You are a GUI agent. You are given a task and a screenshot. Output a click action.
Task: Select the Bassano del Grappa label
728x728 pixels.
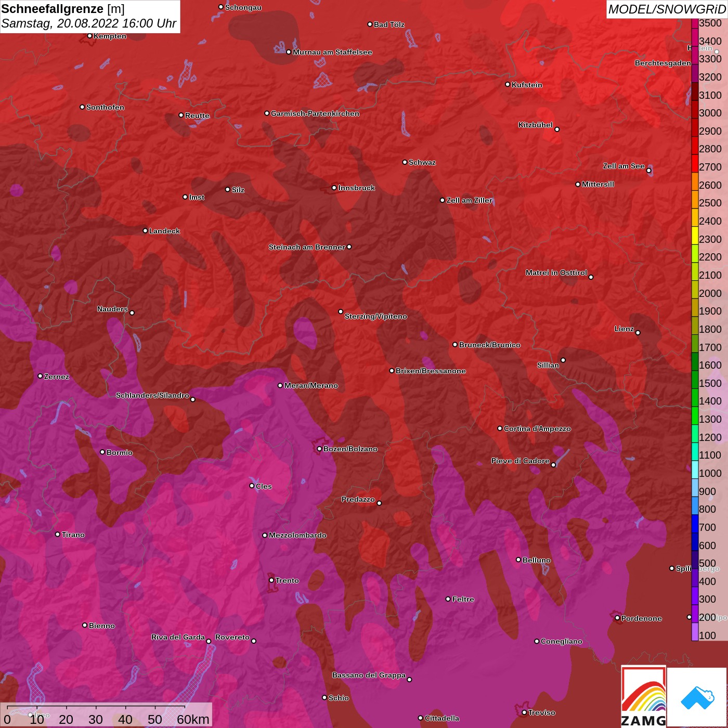click(369, 675)
